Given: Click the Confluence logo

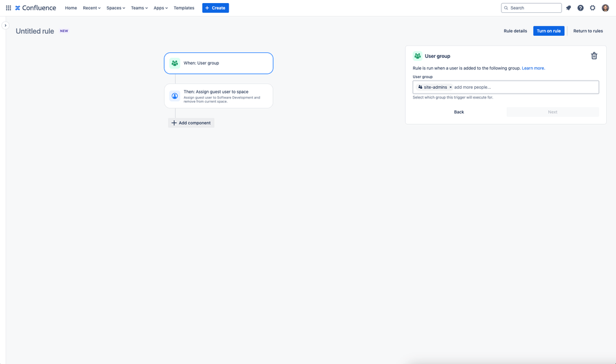Looking at the screenshot, I should [35, 8].
